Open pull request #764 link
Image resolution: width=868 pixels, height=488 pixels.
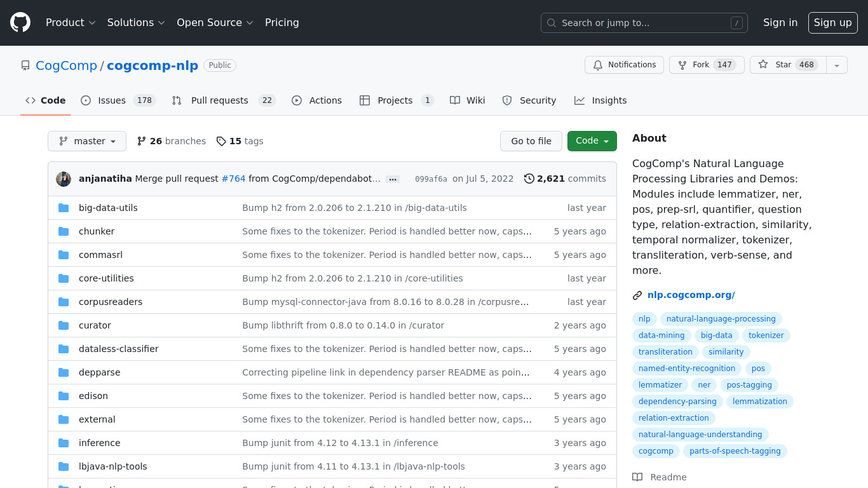coord(233,179)
